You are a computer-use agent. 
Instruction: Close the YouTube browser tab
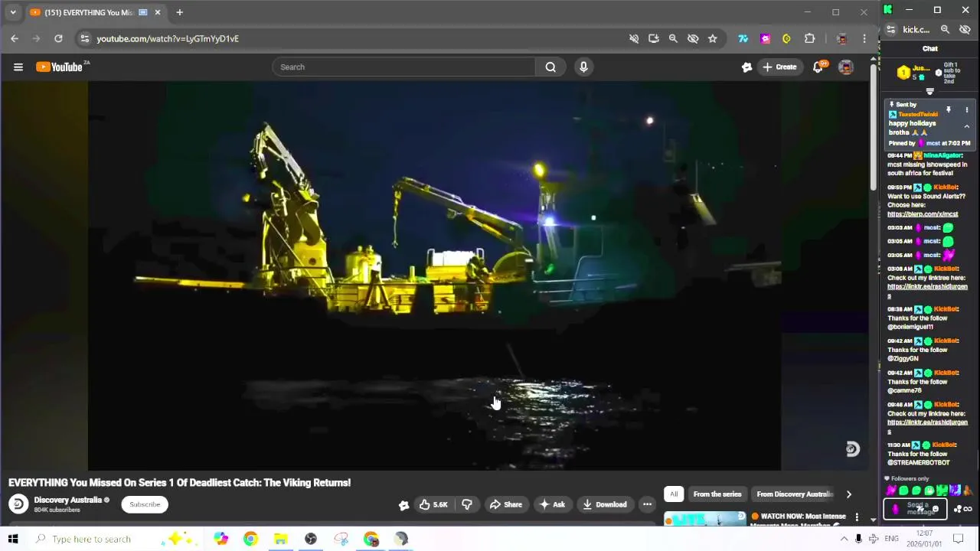pos(158,12)
